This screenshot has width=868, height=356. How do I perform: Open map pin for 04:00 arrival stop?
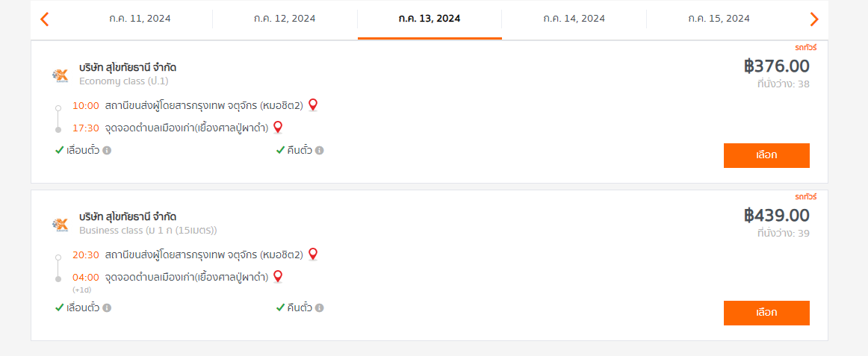pos(278,276)
